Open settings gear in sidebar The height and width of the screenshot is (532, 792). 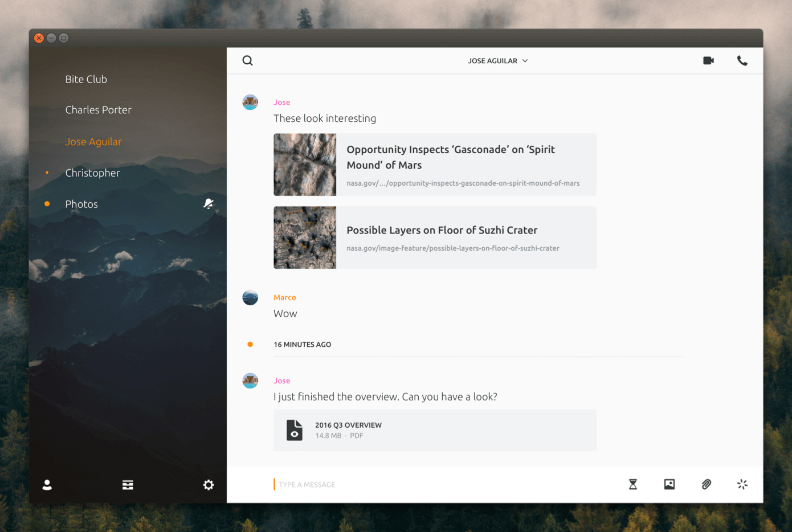click(x=209, y=485)
